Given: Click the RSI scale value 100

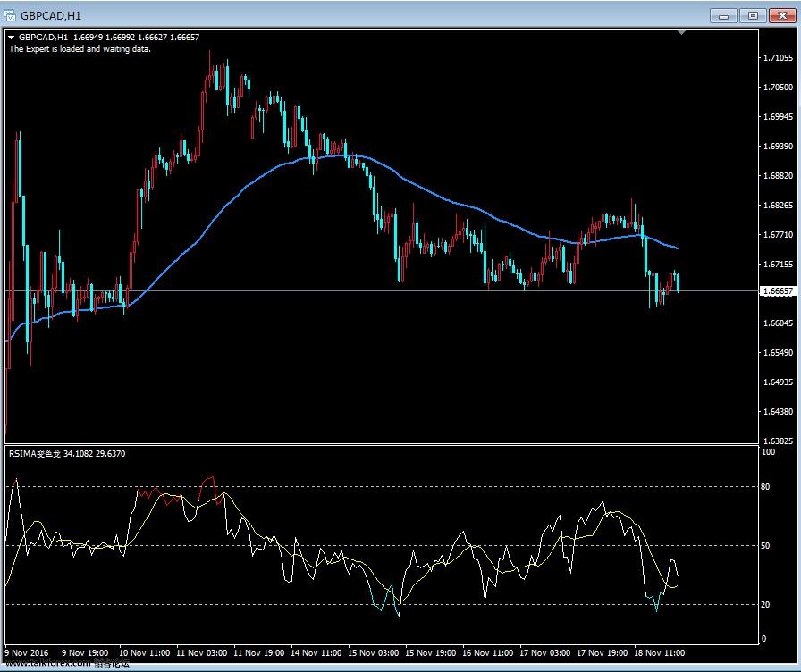Looking at the screenshot, I should 768,452.
